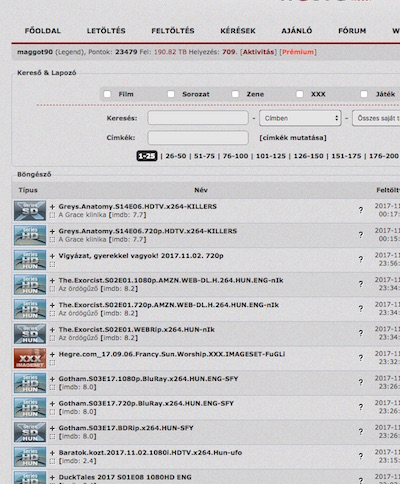The height and width of the screenshot is (484, 400).
Task: Click the címkék mutatása link
Action: 293,138
